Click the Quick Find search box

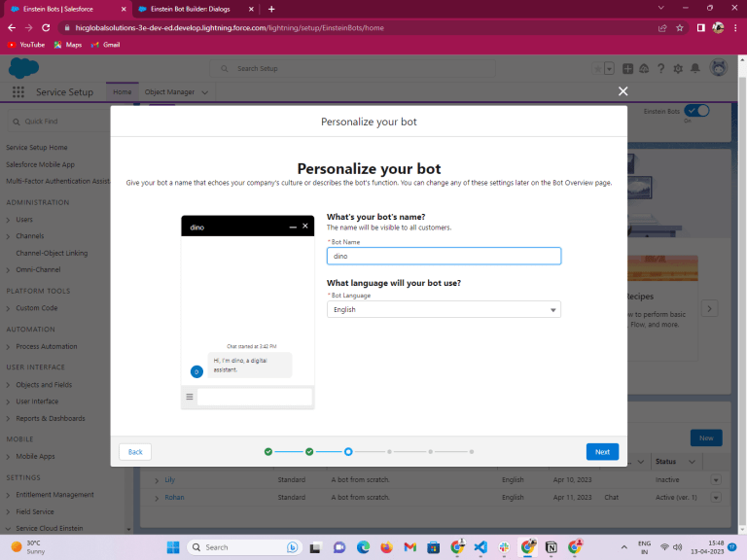[x=59, y=122]
